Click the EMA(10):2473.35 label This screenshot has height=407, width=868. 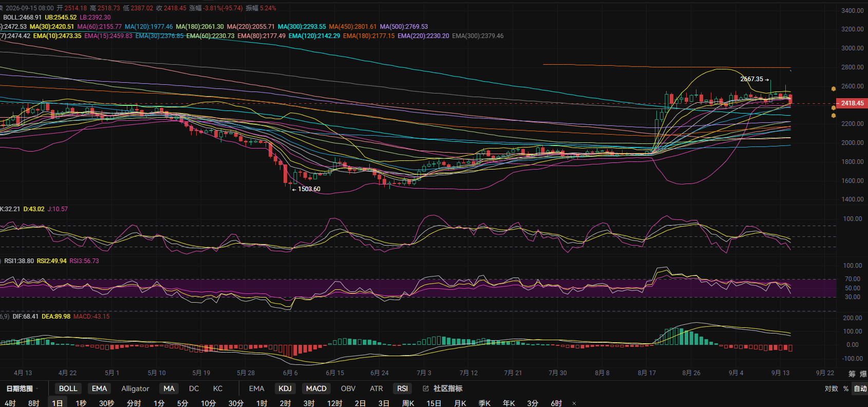pyautogui.click(x=57, y=36)
